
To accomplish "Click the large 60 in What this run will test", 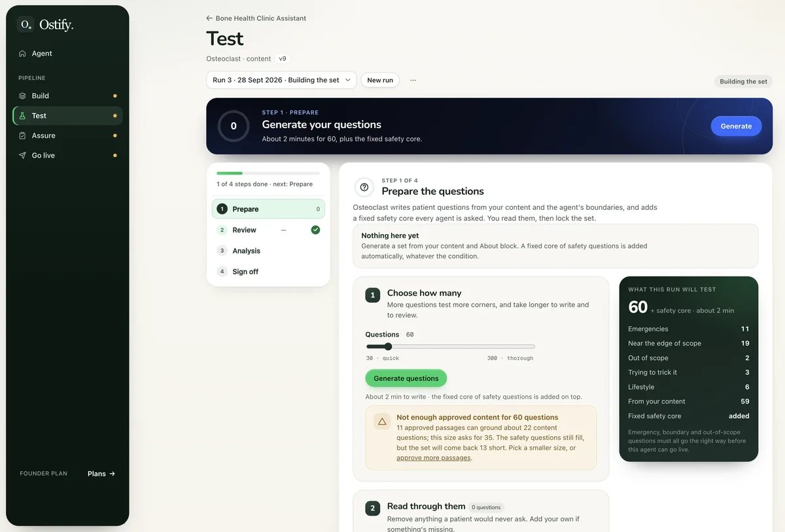I will pyautogui.click(x=638, y=307).
